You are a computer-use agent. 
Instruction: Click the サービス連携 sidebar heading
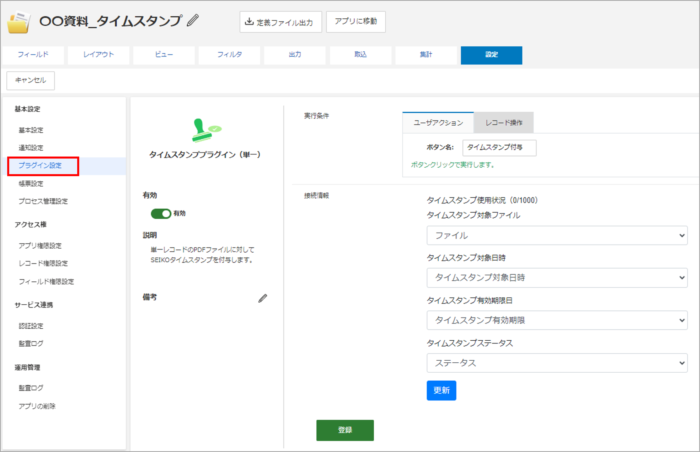pyautogui.click(x=33, y=305)
